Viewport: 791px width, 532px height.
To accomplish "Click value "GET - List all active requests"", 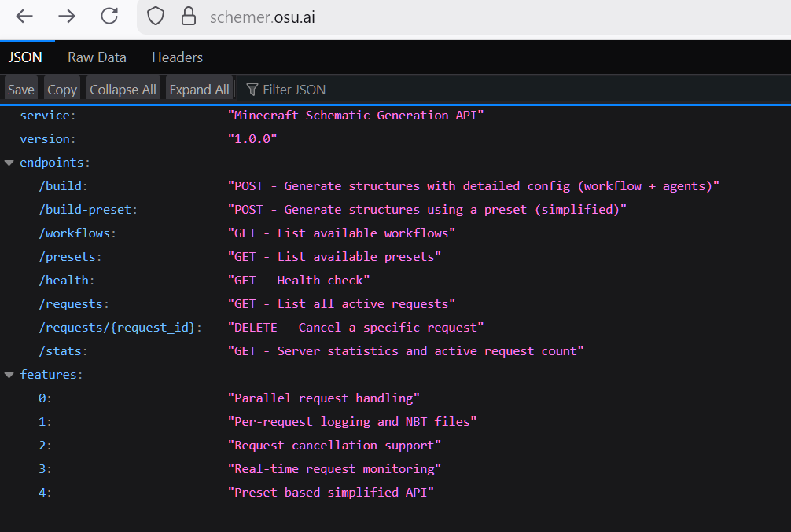I will [x=341, y=304].
